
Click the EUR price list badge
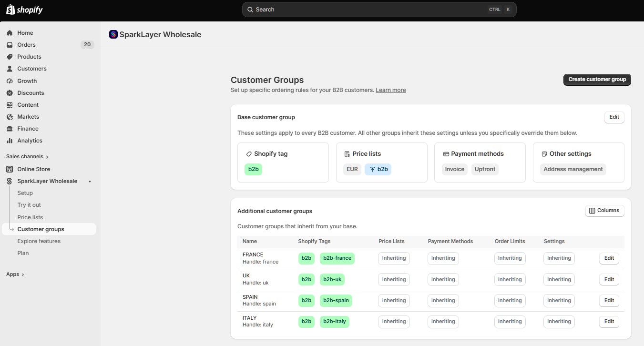[352, 169]
